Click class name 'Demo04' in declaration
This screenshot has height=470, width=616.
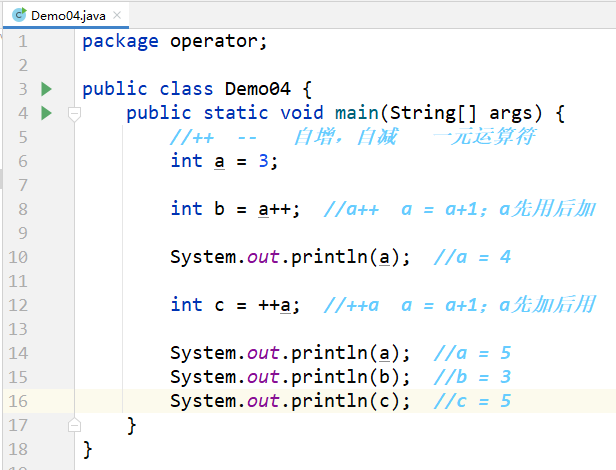(258, 89)
